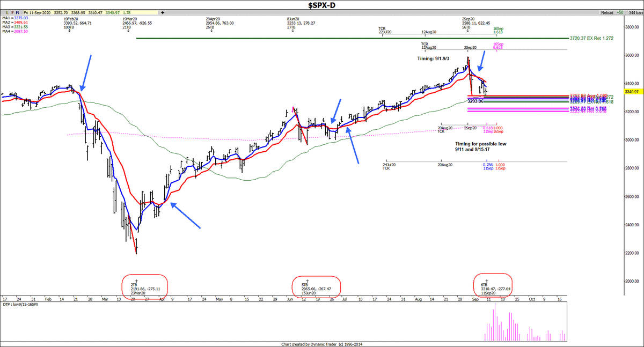Click the F button in chart toolbar

tap(13, 12)
